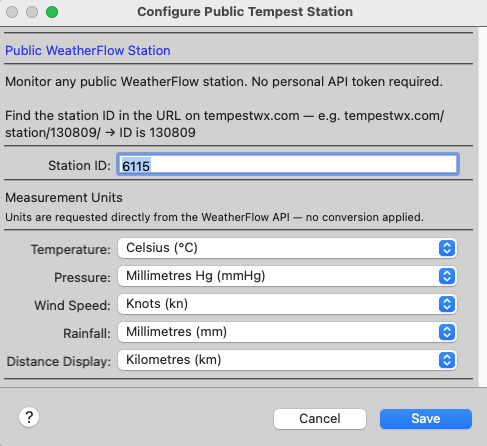Click the 'Monitor any public WeatherFlow station' text
The width and height of the screenshot is (487, 446).
[224, 82]
